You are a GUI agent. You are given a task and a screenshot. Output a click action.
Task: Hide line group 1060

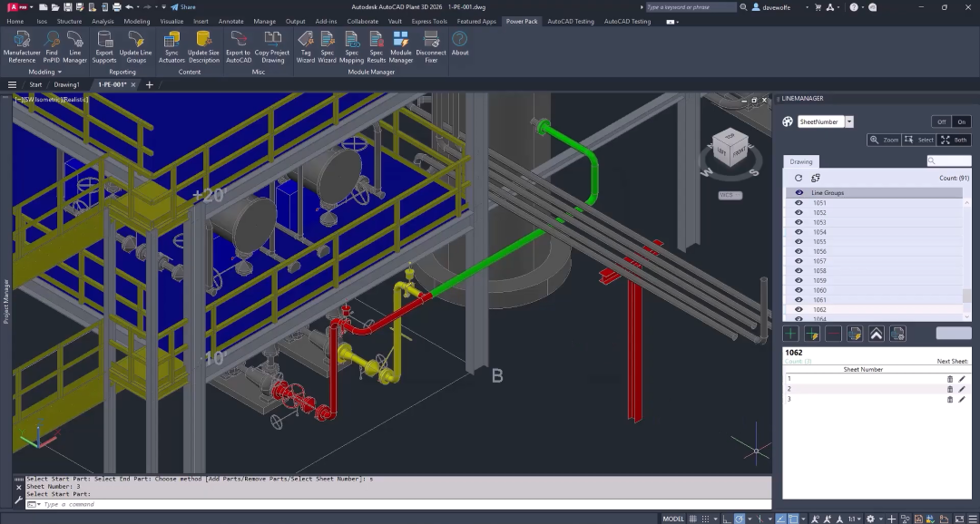point(799,290)
